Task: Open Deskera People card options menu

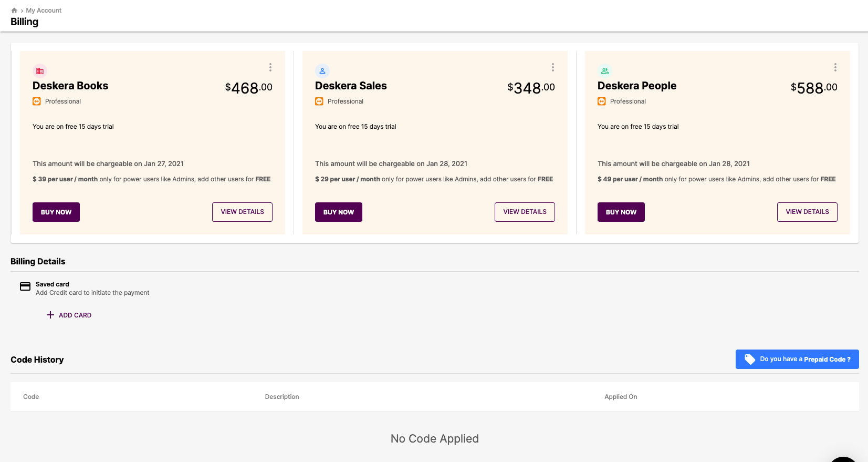Action: [835, 67]
